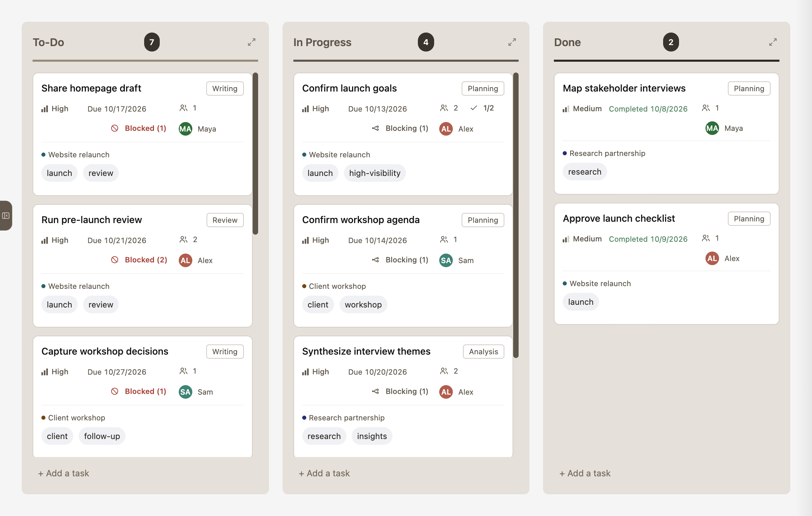Select insights tag on Synthesize interview themes
Screen dimensions: 812x516
click(372, 436)
